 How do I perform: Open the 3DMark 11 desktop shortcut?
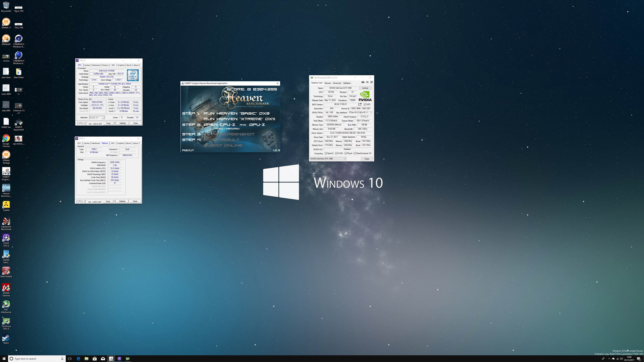[6, 23]
